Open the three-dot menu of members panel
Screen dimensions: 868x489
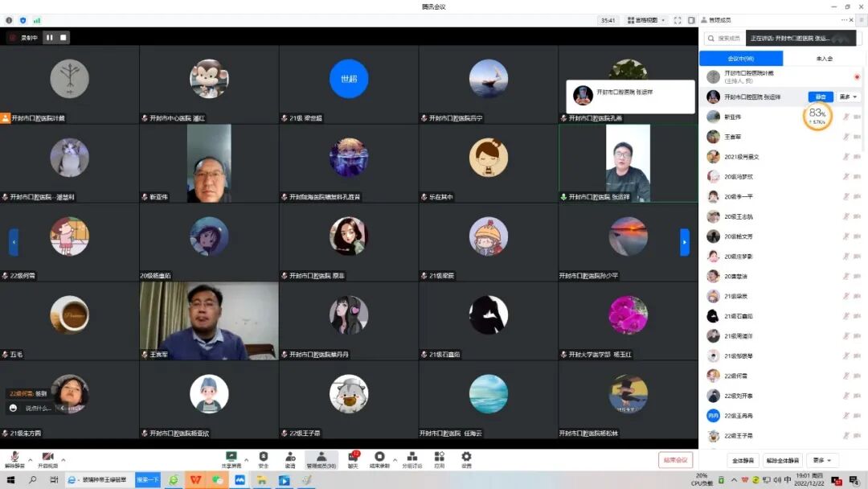(x=844, y=20)
